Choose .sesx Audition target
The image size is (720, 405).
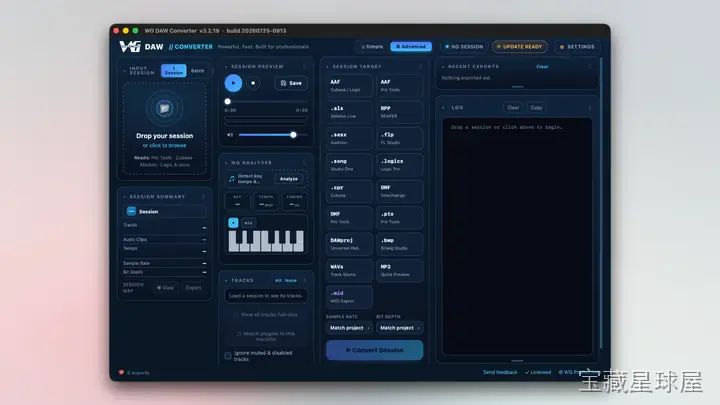click(349, 138)
